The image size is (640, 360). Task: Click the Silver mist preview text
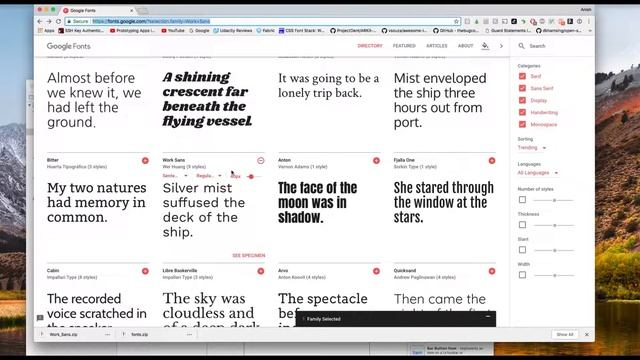pyautogui.click(x=204, y=210)
